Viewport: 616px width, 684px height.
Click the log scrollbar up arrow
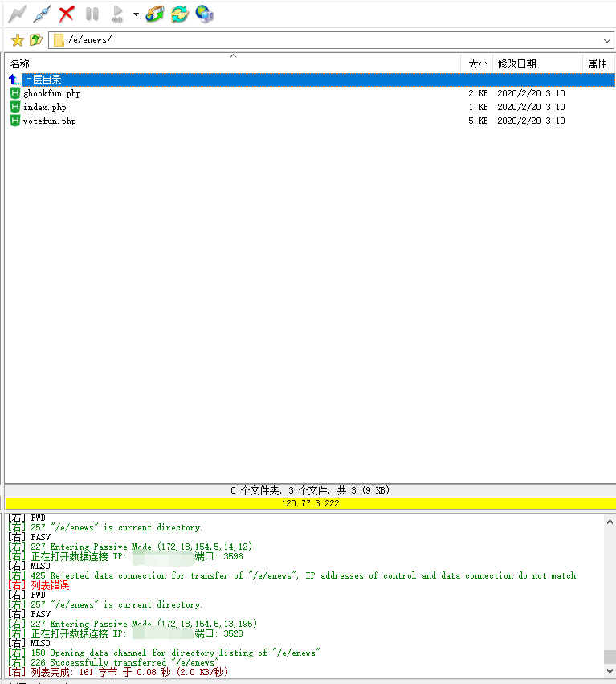tap(610, 522)
